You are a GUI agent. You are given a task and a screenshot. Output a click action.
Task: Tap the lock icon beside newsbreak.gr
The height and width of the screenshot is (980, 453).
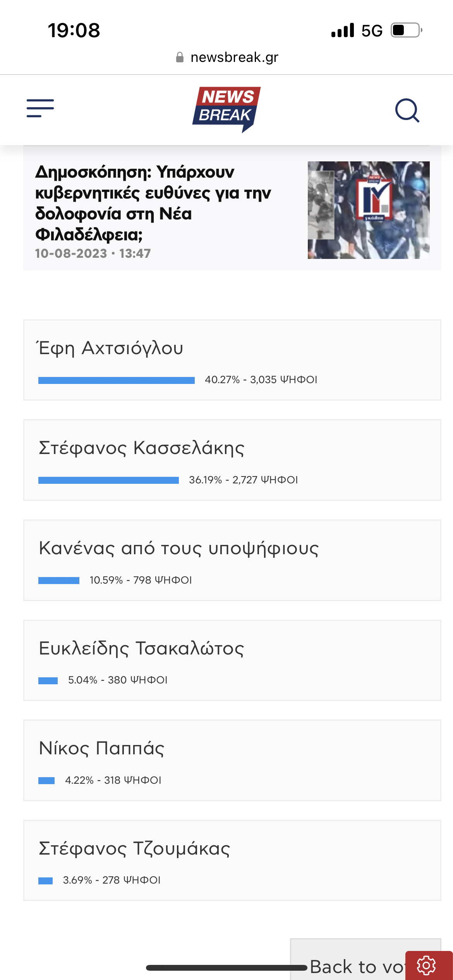click(180, 58)
